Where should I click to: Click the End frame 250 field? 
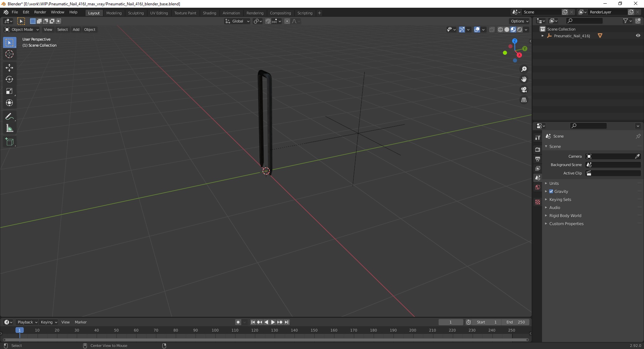516,322
